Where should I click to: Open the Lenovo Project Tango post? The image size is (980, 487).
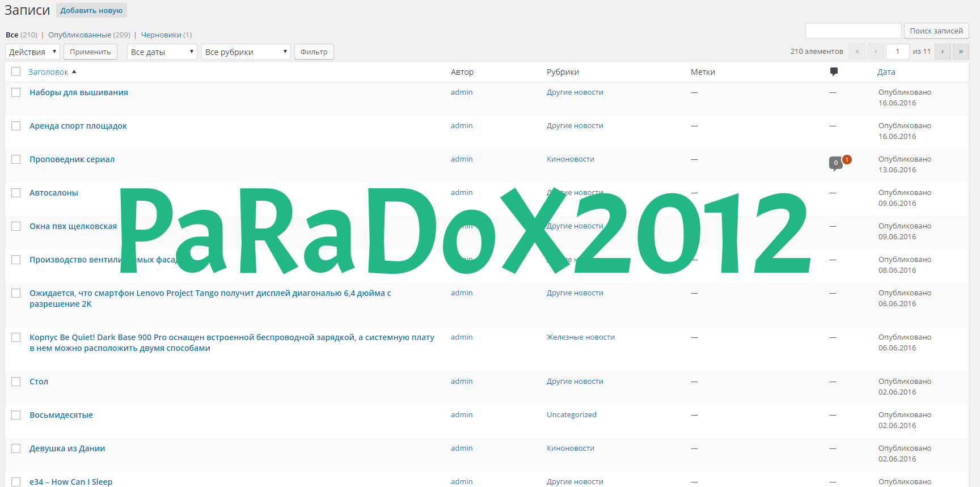tap(210, 298)
